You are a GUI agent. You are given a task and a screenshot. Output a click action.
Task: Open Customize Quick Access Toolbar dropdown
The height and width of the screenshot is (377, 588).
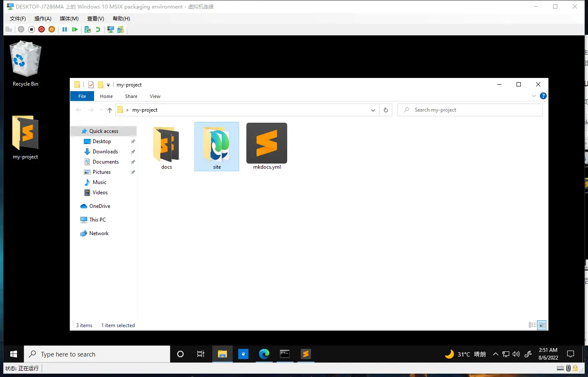108,85
